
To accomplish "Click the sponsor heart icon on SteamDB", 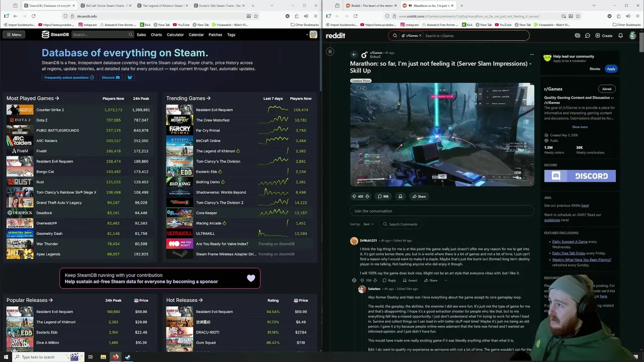I will click(251, 278).
